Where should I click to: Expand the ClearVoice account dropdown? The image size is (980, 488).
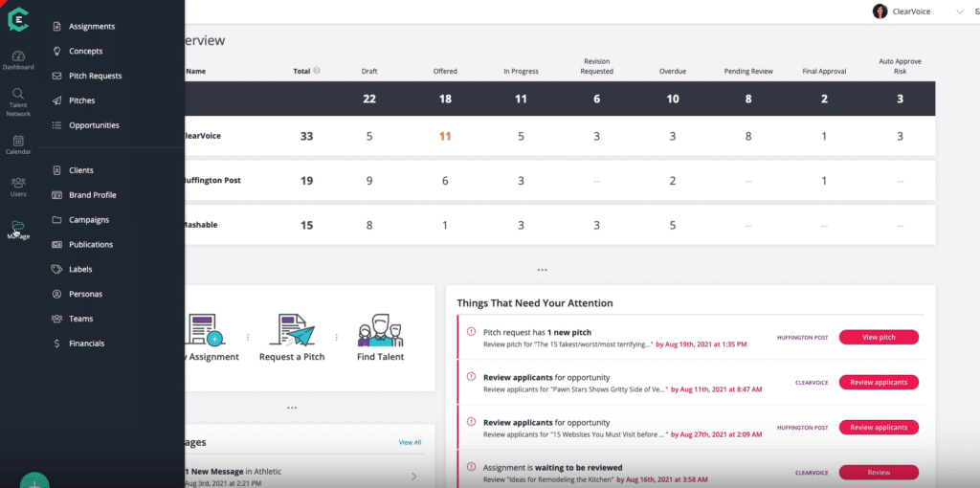pos(960,11)
